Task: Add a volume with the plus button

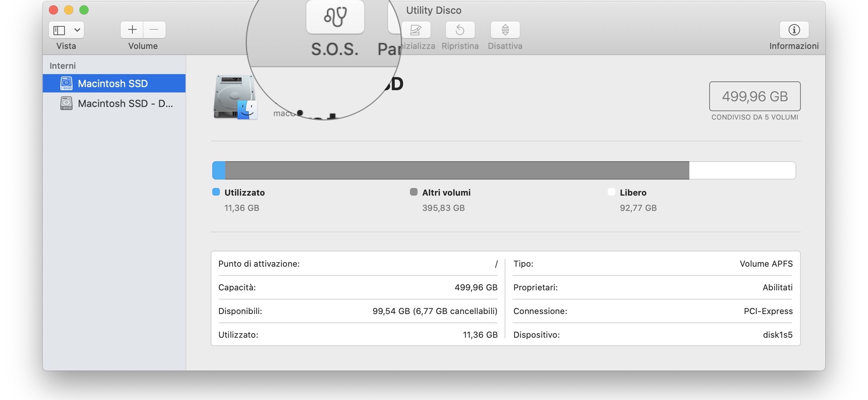Action: coord(132,30)
